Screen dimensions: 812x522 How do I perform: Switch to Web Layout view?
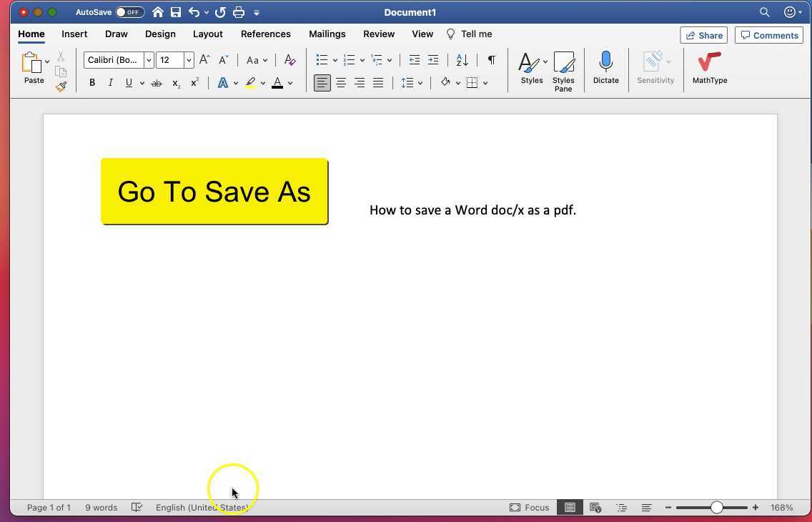pos(595,507)
